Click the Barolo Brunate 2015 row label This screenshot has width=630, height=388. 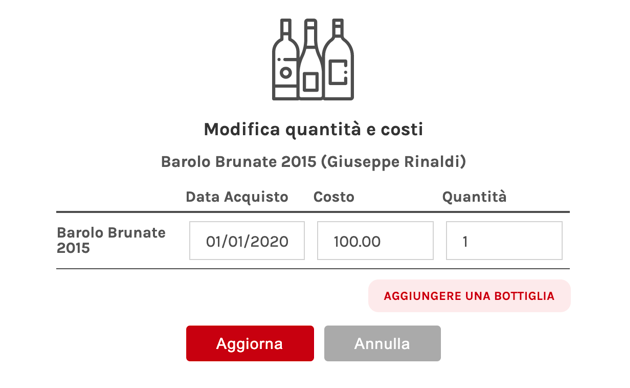(x=111, y=240)
